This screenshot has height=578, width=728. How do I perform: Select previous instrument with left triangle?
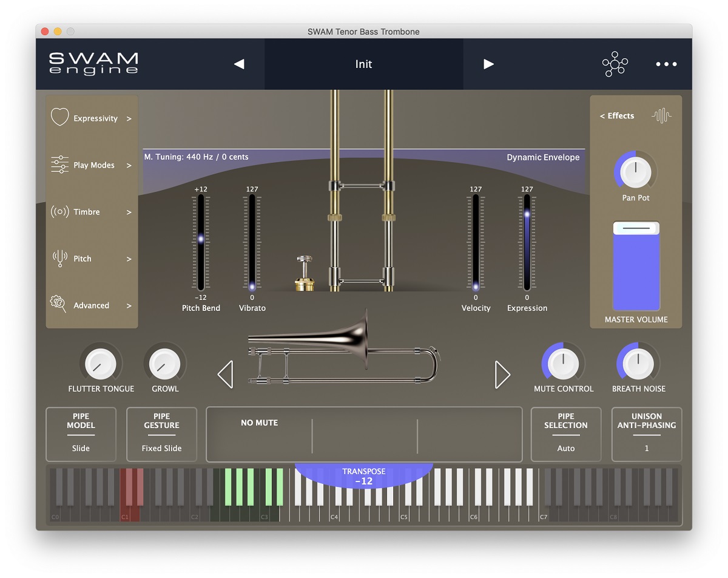[x=225, y=375]
